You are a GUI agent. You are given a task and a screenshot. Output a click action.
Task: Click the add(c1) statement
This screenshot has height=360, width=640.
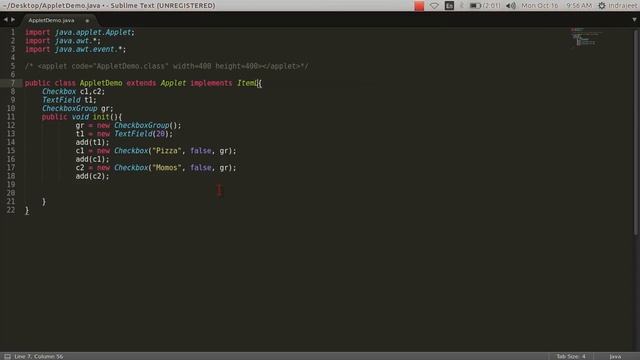(92, 159)
